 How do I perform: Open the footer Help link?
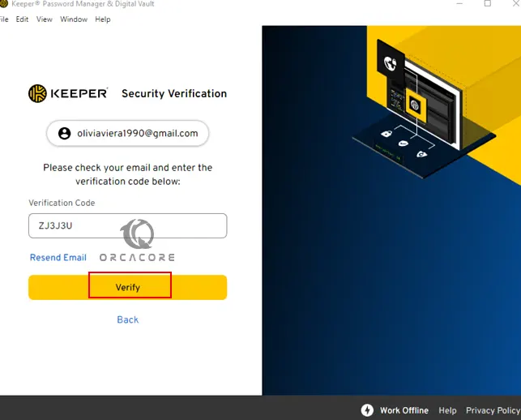[447, 410]
